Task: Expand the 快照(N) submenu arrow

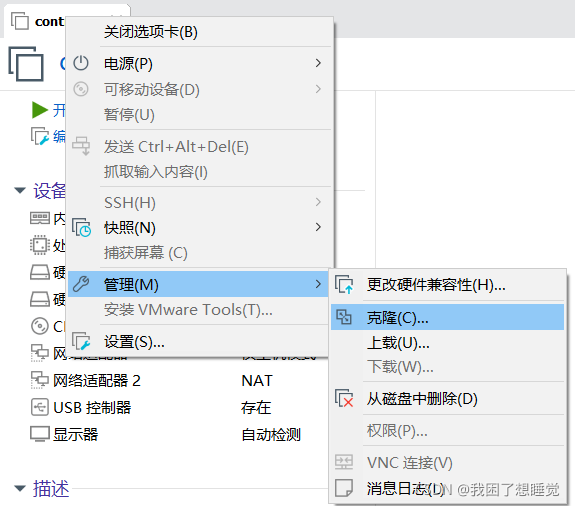Action: click(x=318, y=227)
